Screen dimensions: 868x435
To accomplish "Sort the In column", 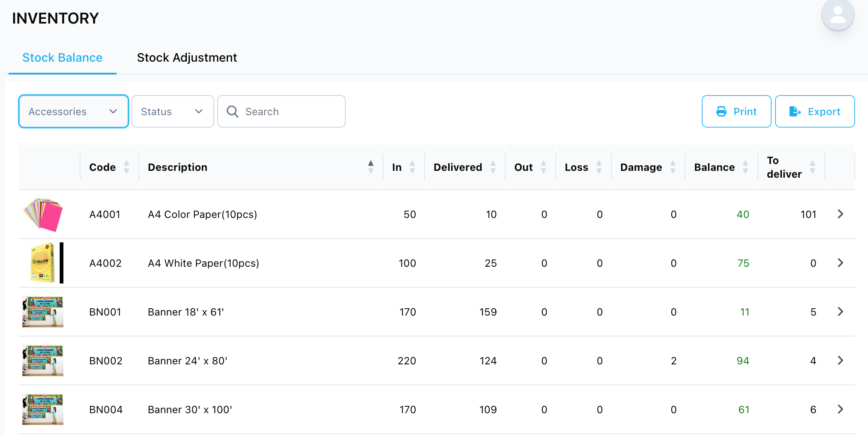I will [x=412, y=167].
